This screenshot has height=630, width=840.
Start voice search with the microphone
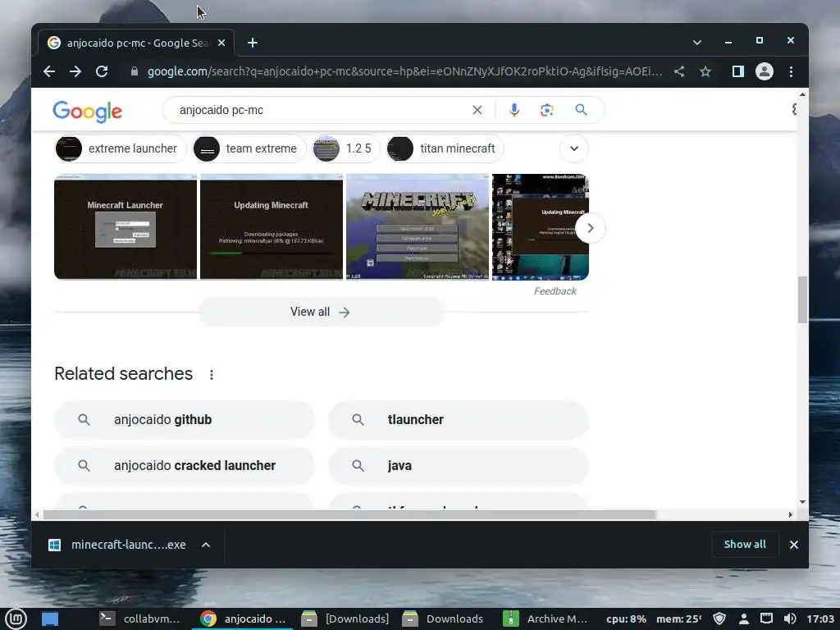[514, 110]
